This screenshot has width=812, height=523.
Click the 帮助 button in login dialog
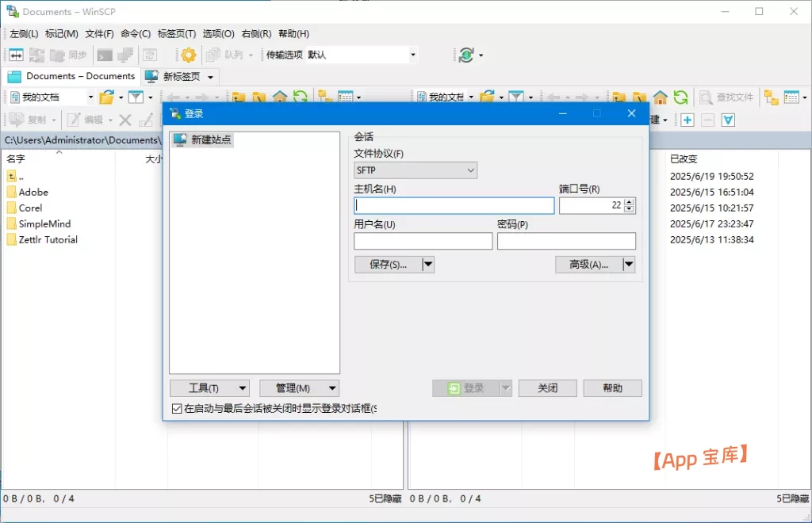(612, 388)
